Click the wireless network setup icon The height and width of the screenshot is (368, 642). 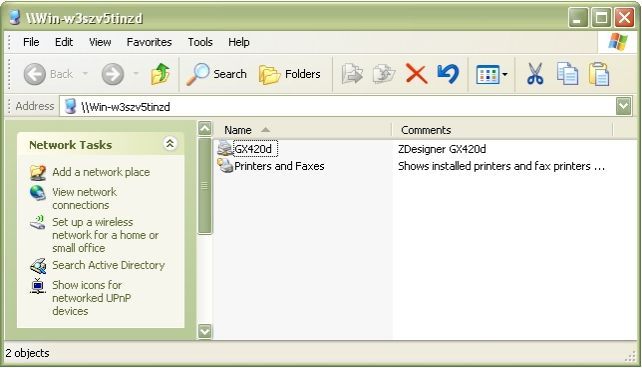click(38, 223)
